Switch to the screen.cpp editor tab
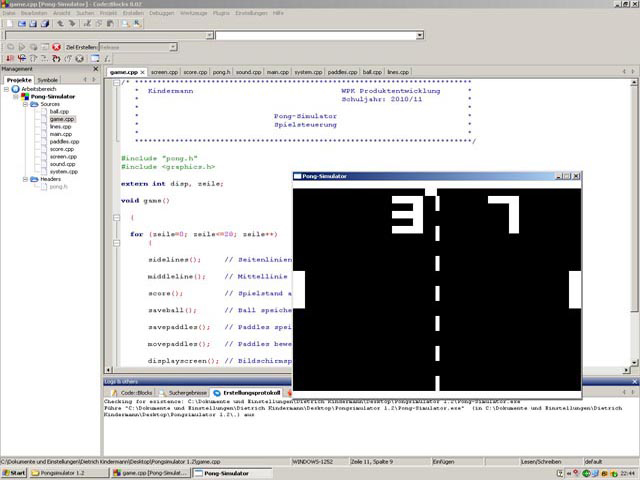The image size is (640, 480). [164, 72]
